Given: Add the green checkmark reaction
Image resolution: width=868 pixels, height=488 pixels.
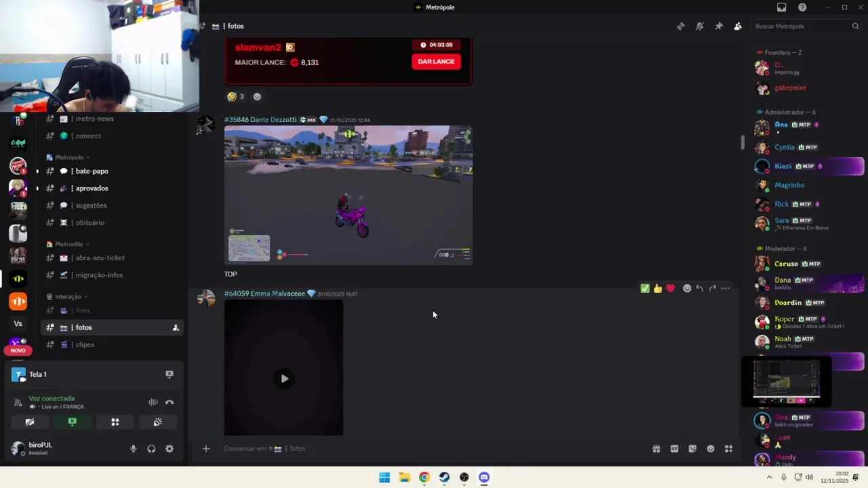Looking at the screenshot, I should pos(645,288).
